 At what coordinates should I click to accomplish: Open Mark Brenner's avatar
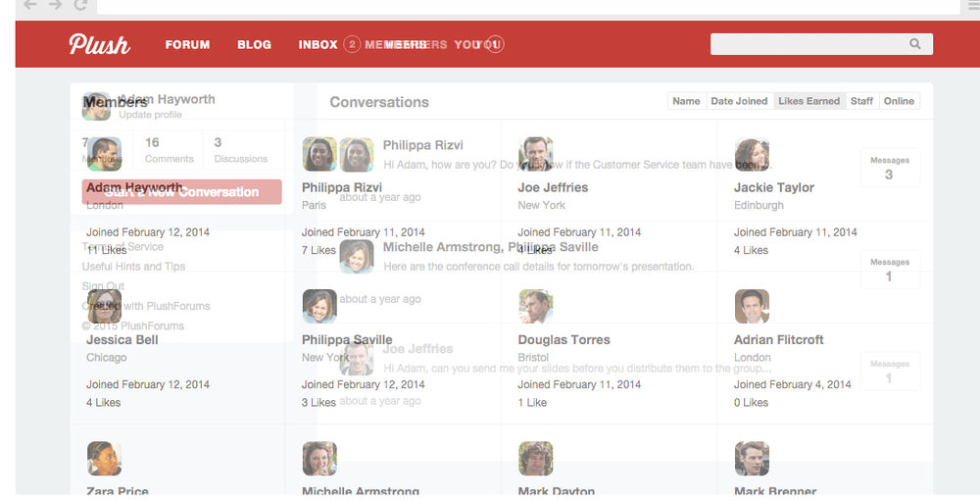(752, 459)
